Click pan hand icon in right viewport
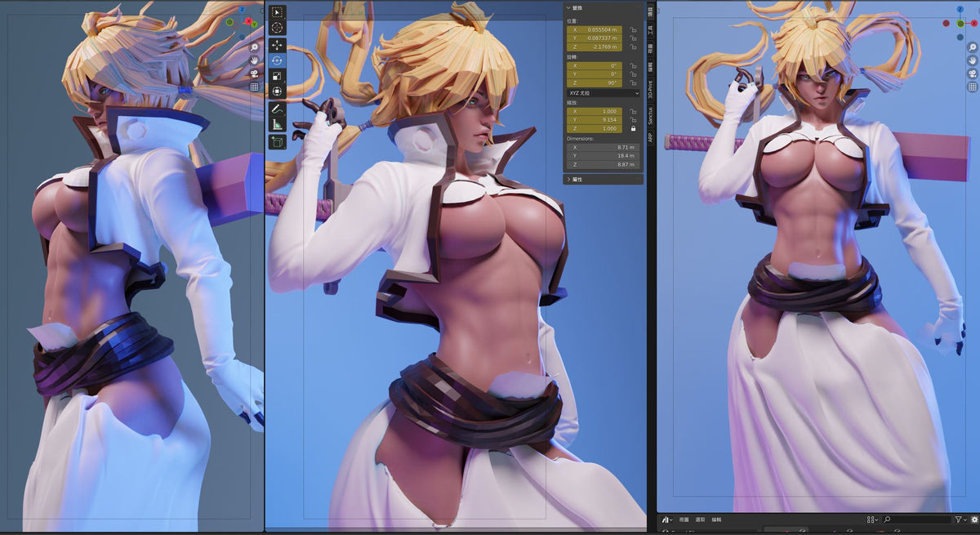 pyautogui.click(x=973, y=60)
